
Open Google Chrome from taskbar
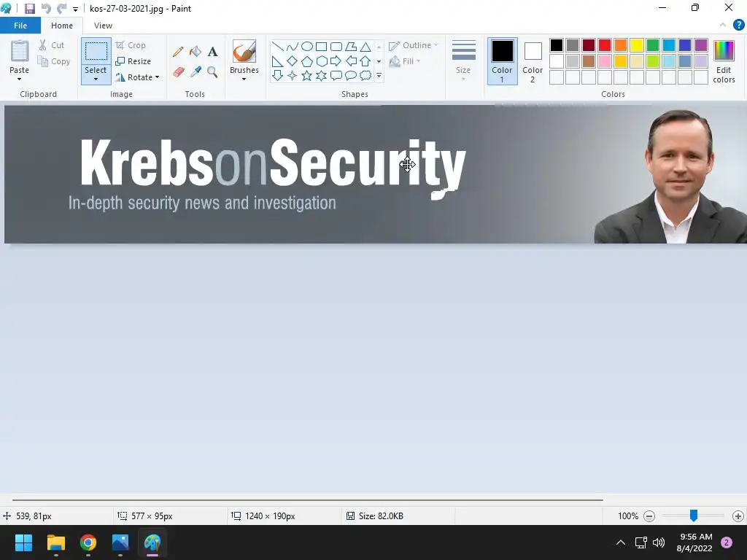(88, 542)
